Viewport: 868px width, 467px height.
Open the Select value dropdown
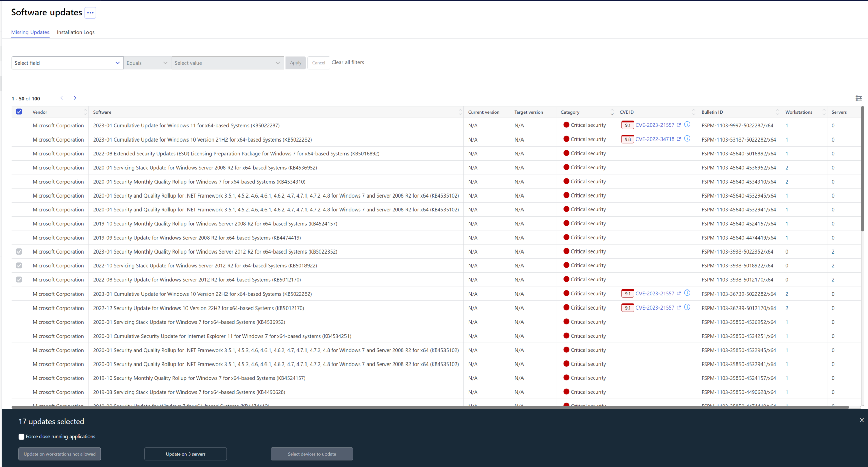point(228,63)
